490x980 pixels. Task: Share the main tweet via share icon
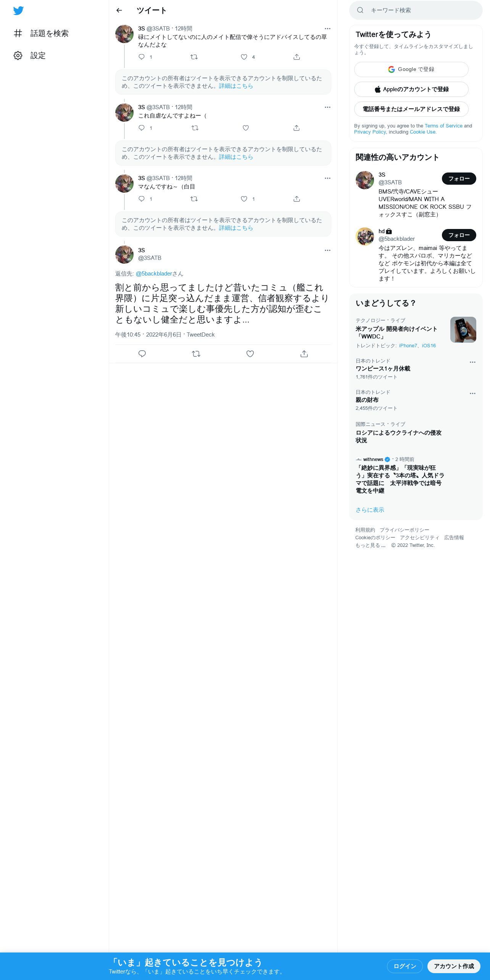304,354
